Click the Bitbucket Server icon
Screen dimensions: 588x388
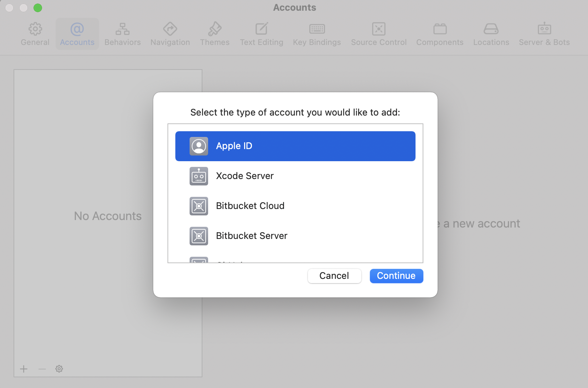[199, 236]
